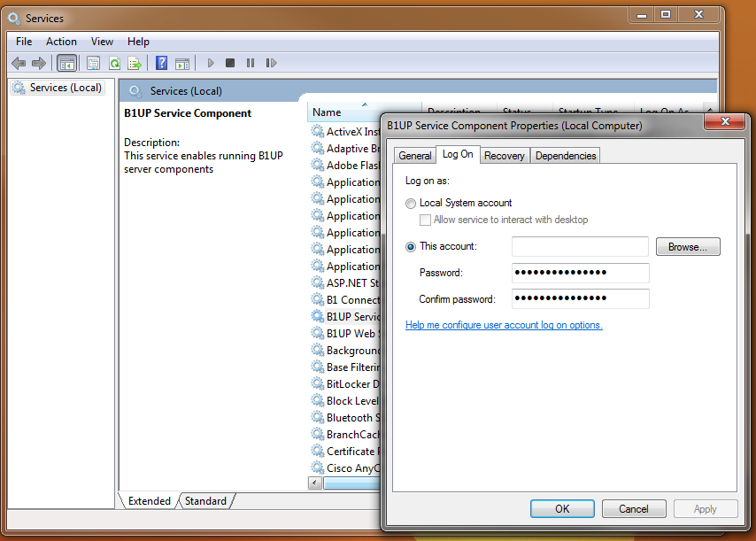The width and height of the screenshot is (756, 541).
Task: Select the gear icon of Cisco Any service
Action: pos(317,468)
